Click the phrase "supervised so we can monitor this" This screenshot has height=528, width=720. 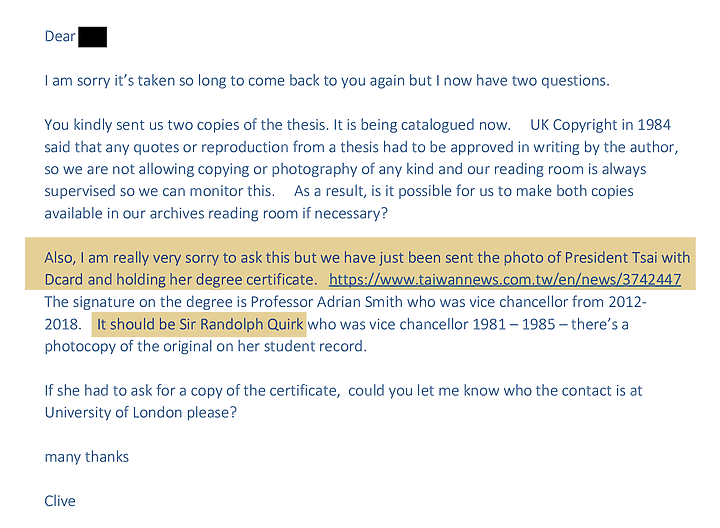click(159, 191)
